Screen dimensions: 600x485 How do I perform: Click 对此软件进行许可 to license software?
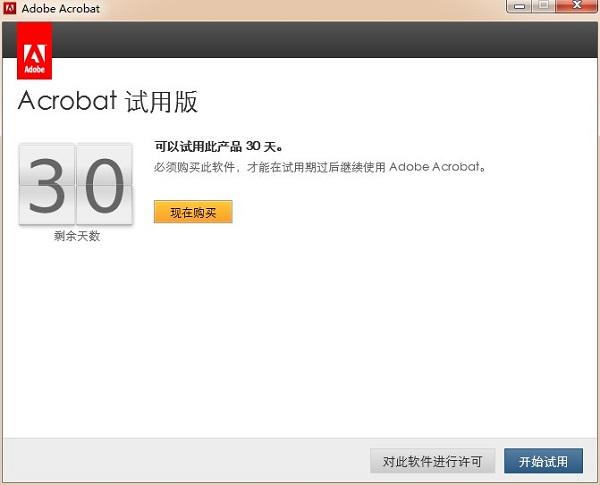[x=432, y=461]
